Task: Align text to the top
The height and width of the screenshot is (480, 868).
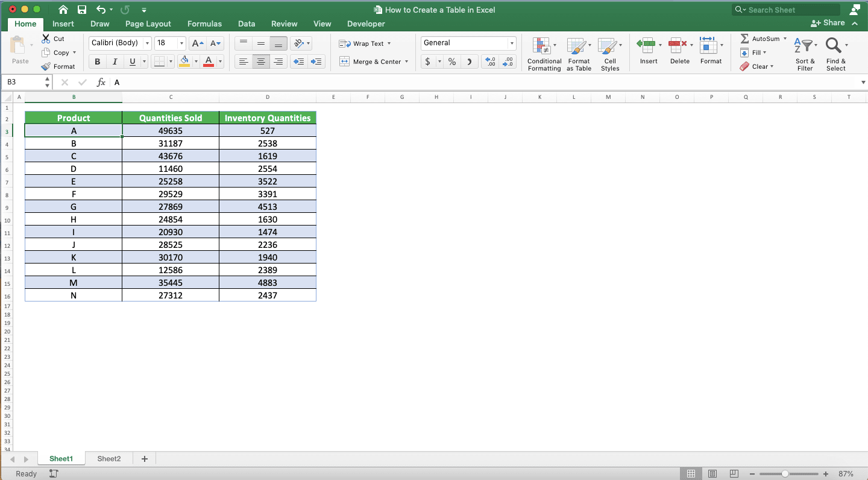Action: coord(243,43)
